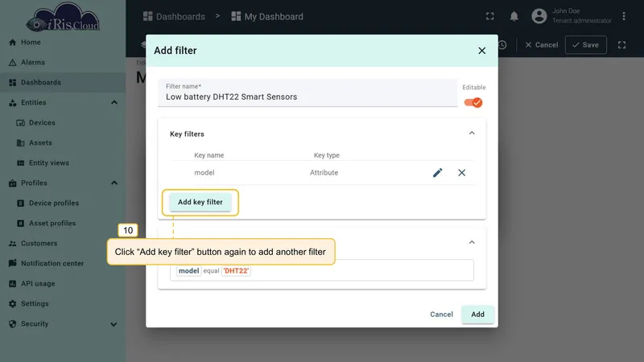Click the Assets building icon

click(x=21, y=143)
